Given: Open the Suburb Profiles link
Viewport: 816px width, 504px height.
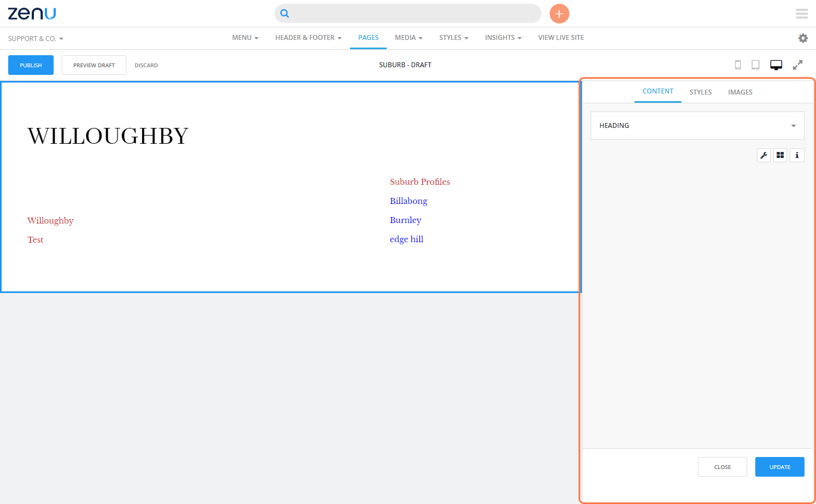Looking at the screenshot, I should tap(420, 182).
